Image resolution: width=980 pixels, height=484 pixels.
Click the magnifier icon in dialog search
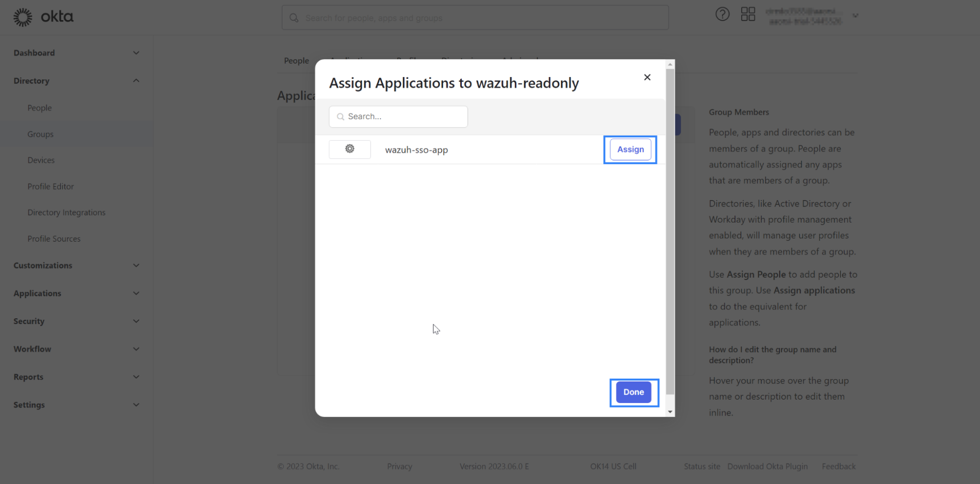click(x=340, y=117)
